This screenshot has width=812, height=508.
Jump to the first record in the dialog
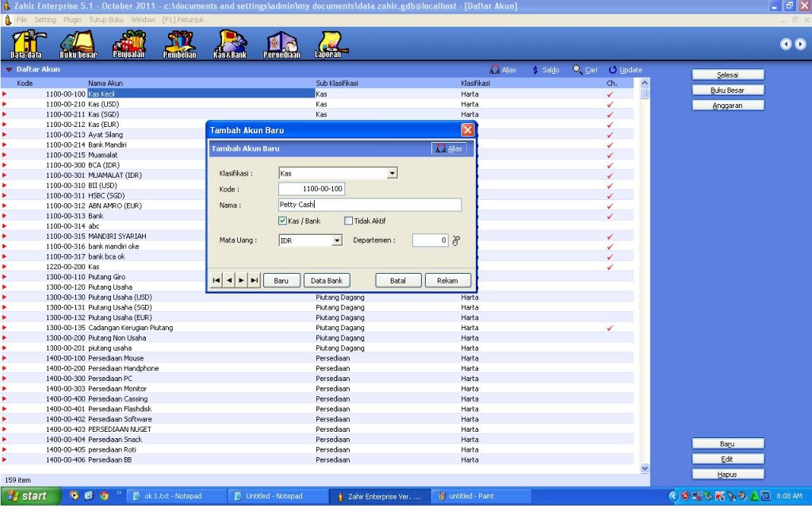coord(216,280)
